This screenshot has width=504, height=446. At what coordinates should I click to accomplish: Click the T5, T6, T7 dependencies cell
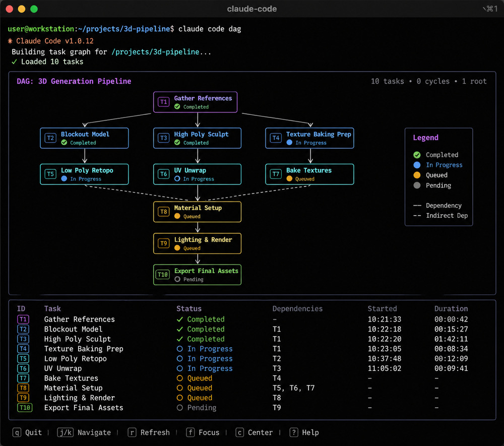click(293, 388)
